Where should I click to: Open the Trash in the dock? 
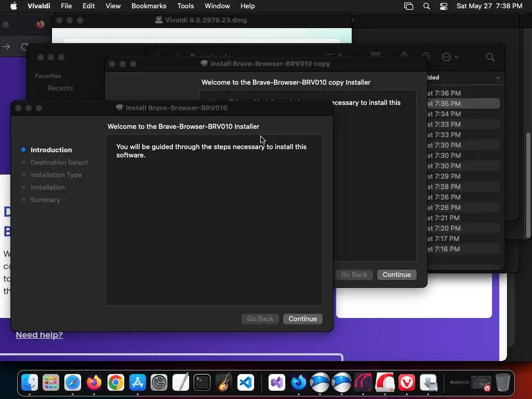click(503, 382)
